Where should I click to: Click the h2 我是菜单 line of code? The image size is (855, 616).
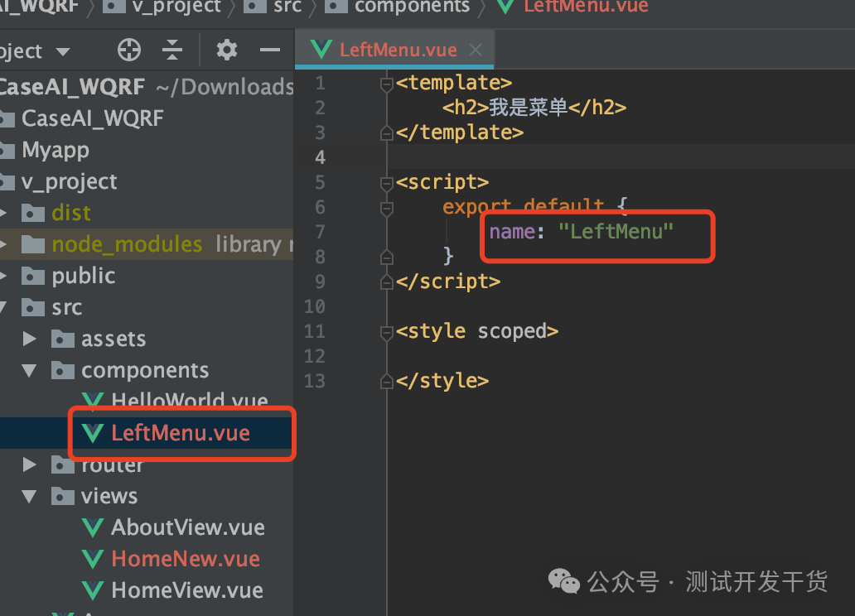tap(534, 108)
